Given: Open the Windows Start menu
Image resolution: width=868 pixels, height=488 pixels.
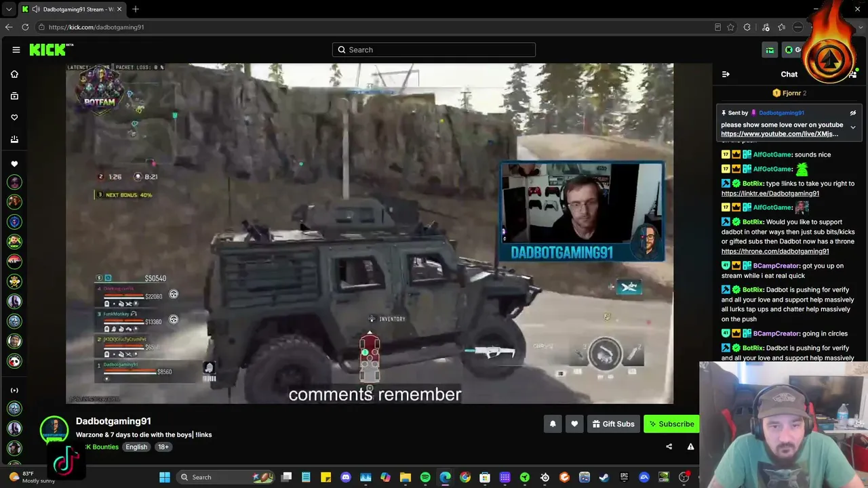Looking at the screenshot, I should (x=165, y=477).
